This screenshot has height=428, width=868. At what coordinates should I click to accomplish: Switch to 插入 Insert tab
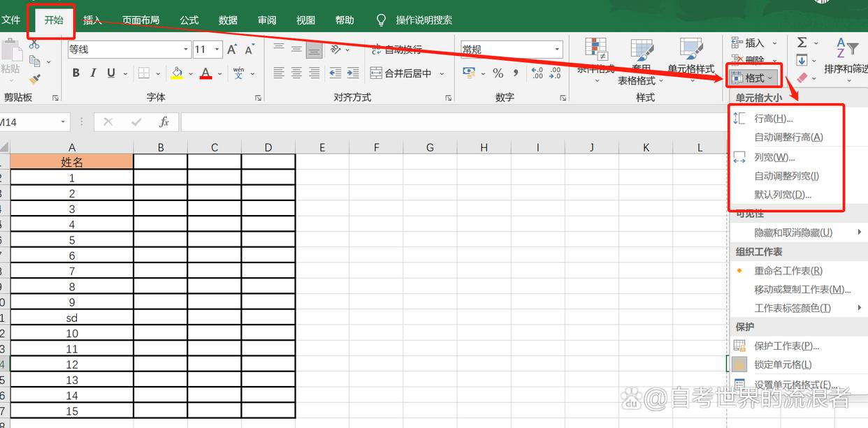click(x=93, y=20)
